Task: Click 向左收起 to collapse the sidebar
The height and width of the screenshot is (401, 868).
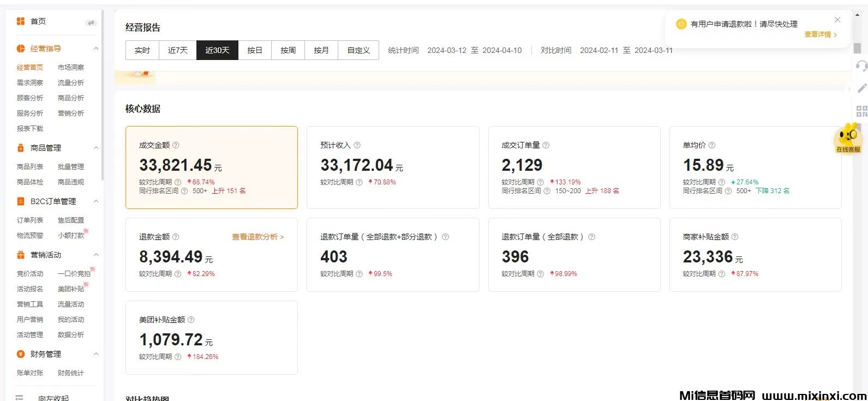Action: click(53, 398)
